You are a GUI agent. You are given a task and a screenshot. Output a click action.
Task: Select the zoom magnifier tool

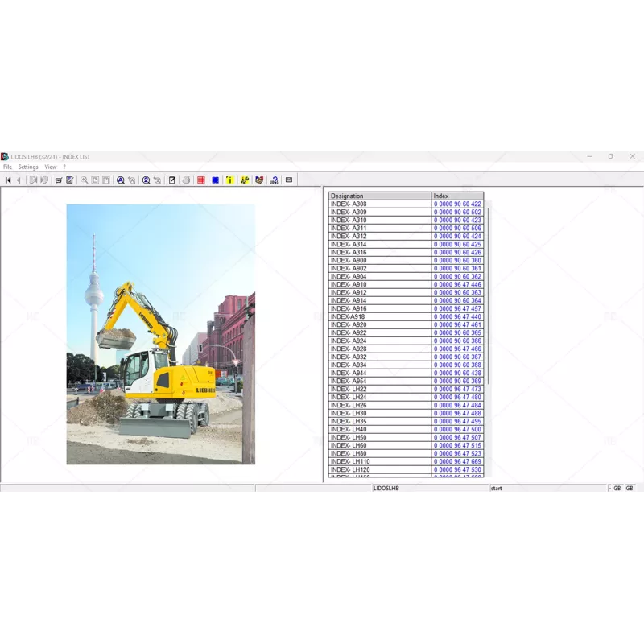[x=82, y=181]
